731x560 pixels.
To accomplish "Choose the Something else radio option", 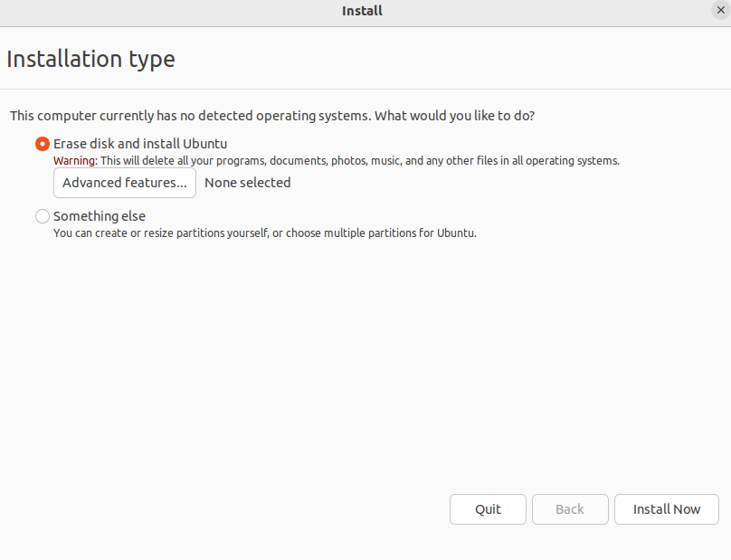I will pyautogui.click(x=43, y=216).
